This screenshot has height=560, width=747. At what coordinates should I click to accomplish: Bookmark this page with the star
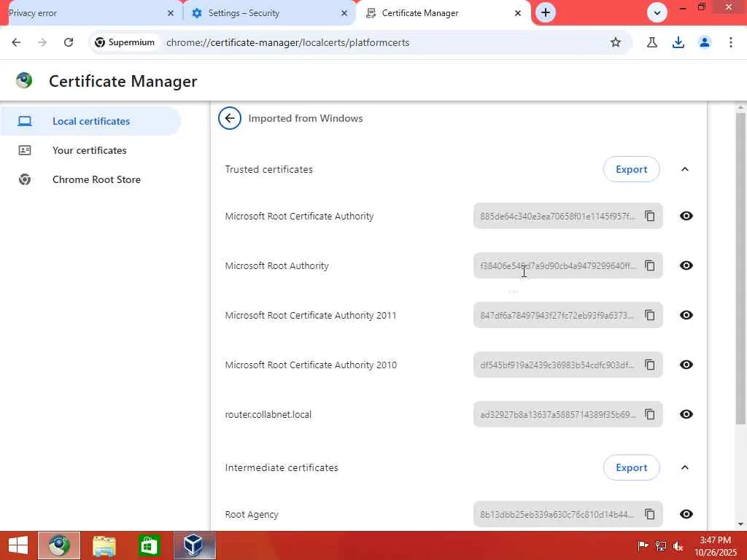point(616,42)
